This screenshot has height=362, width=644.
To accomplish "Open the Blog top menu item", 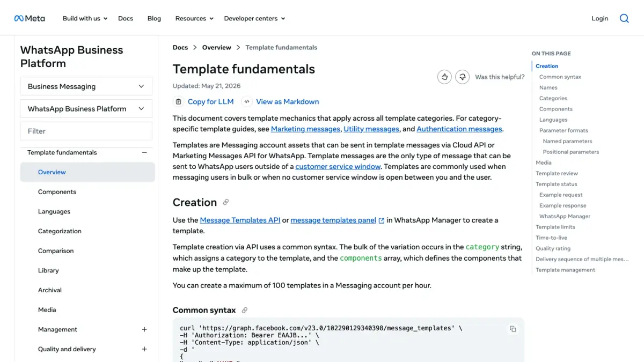I will 154,18.
